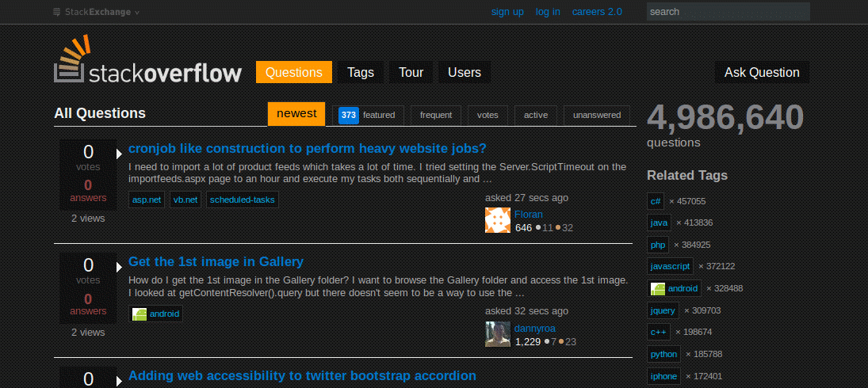The height and width of the screenshot is (388, 868).
Task: Click 'asked 27 secs ago' timestamp
Action: pyautogui.click(x=526, y=198)
